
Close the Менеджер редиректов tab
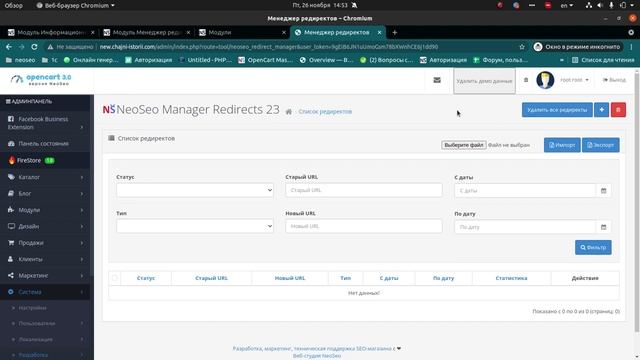(379, 32)
